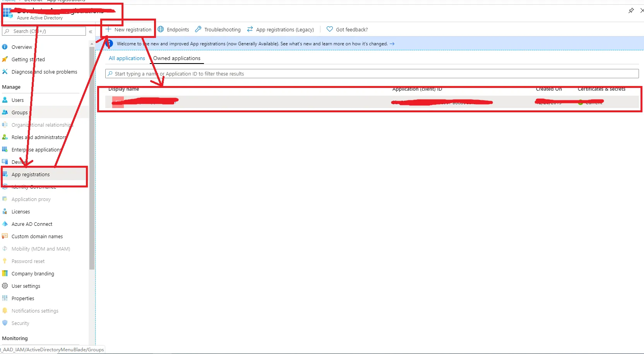Click New registration button
644x354 pixels.
pyautogui.click(x=128, y=29)
